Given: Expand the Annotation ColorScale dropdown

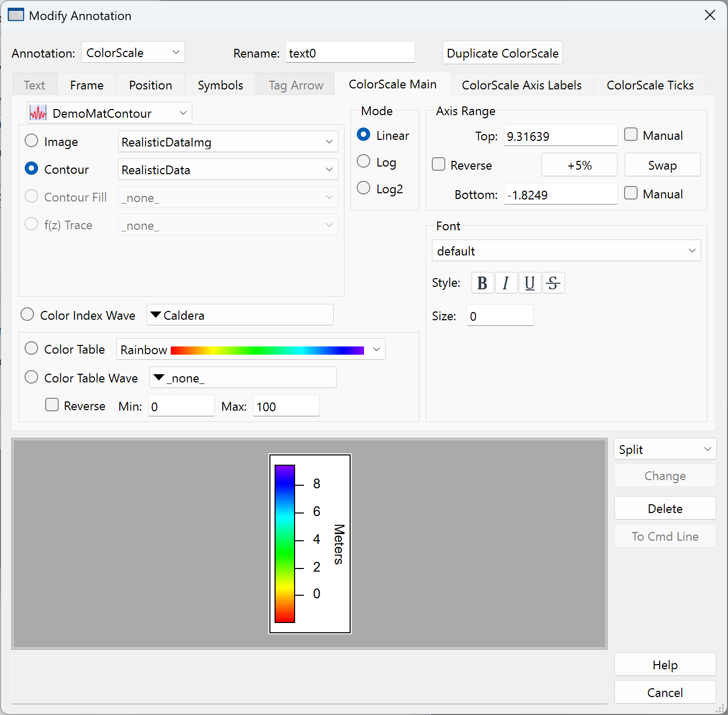Looking at the screenshot, I should tap(133, 52).
